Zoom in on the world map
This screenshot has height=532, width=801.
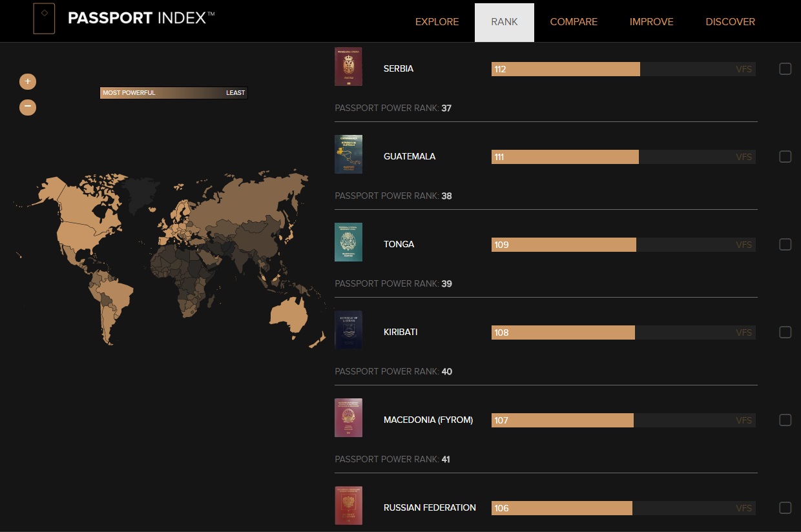(x=28, y=81)
